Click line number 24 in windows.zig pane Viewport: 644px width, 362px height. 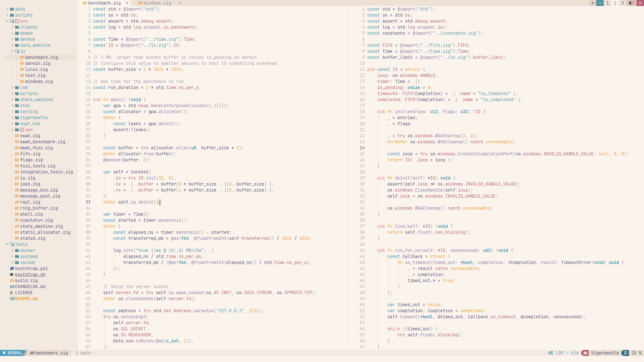362,148
